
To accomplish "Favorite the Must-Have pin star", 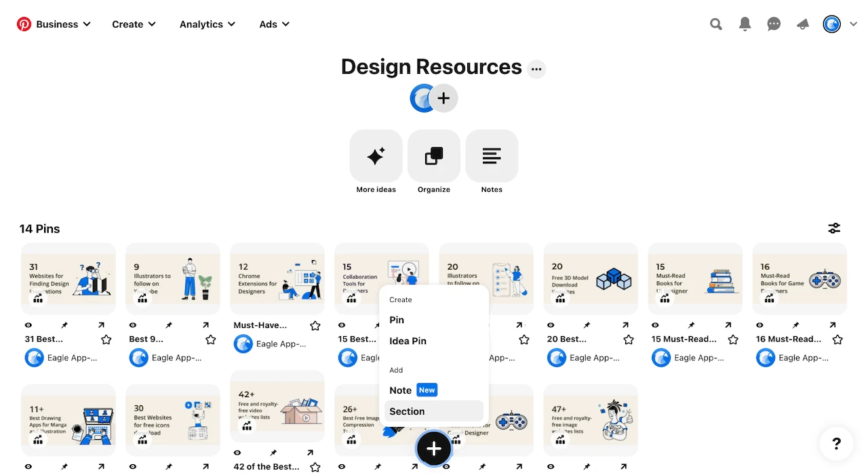I will (x=315, y=325).
